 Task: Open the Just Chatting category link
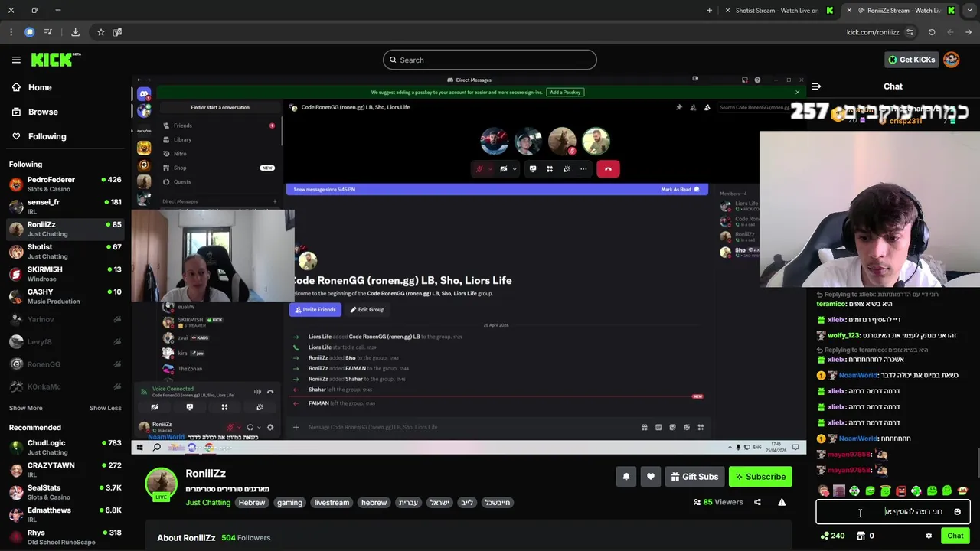pyautogui.click(x=207, y=503)
